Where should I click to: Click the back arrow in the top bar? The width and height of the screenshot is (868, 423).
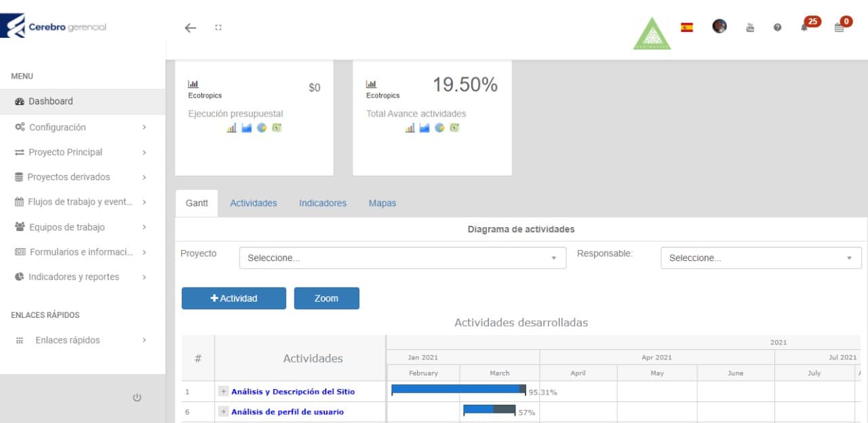[191, 28]
